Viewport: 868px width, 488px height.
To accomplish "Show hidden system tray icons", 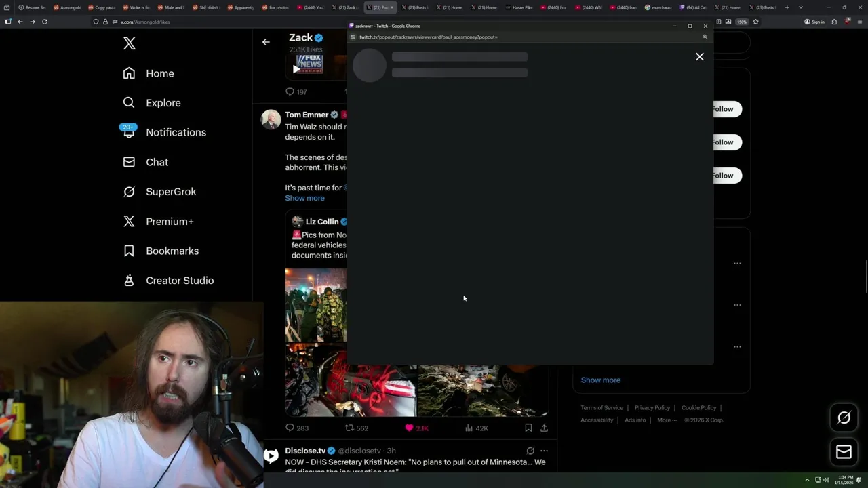I will tap(807, 480).
